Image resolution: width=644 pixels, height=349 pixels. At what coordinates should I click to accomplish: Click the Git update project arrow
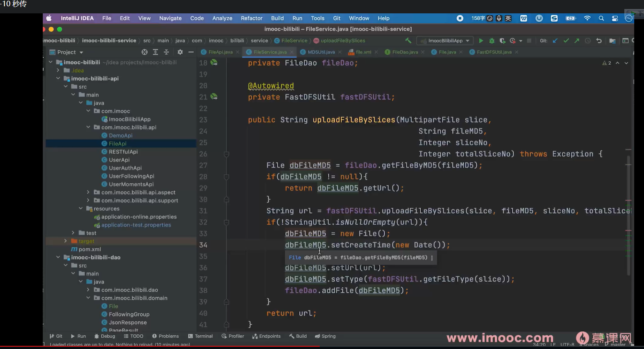tap(555, 41)
